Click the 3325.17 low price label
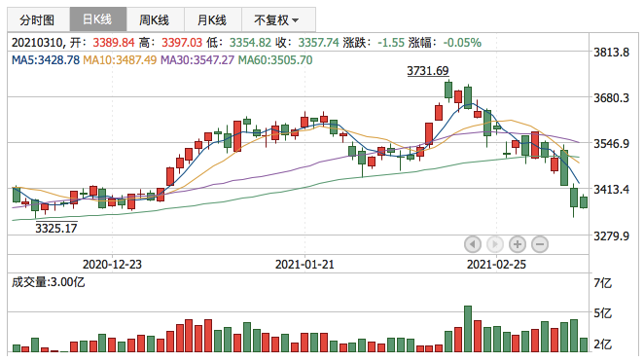Screen dimensions: 644x362 pos(55,228)
